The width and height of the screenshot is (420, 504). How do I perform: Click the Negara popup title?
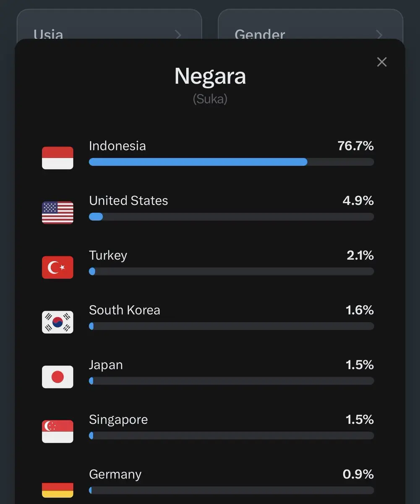coord(210,76)
